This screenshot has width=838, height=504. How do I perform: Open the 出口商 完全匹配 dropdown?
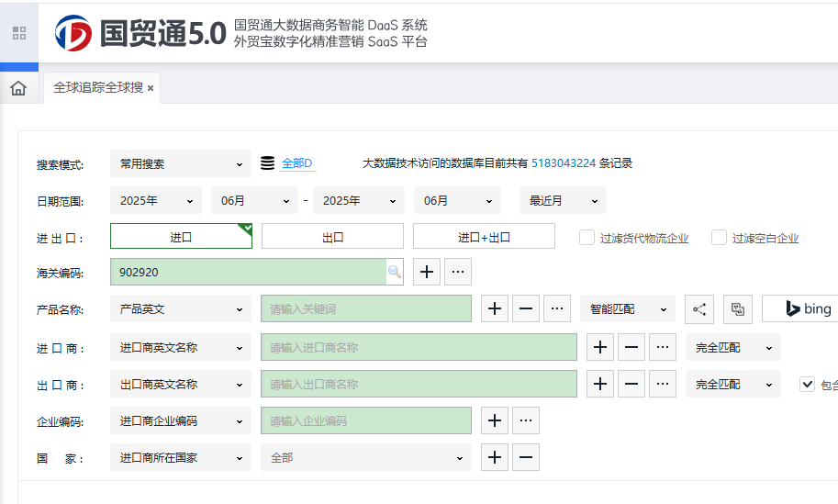click(733, 385)
